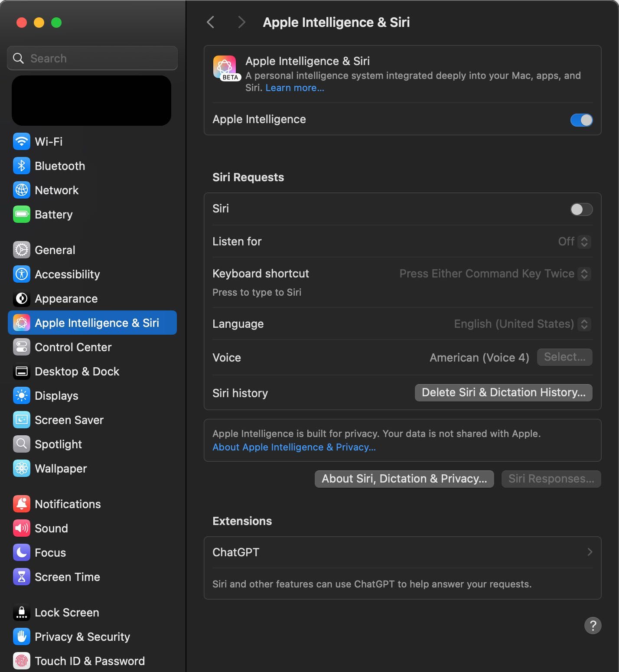Open the Learn more link
Screen dimensions: 619x672
(295, 88)
